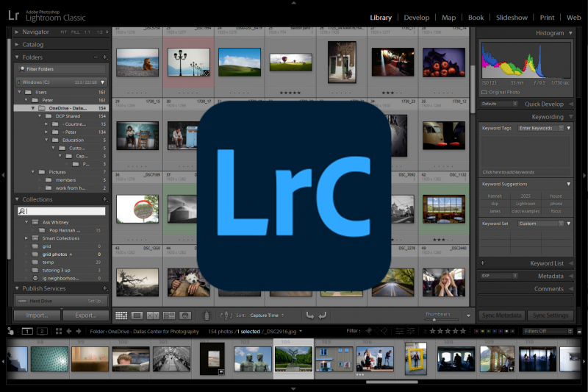Switch to Loupe view icon
The image size is (588, 392).
click(137, 316)
